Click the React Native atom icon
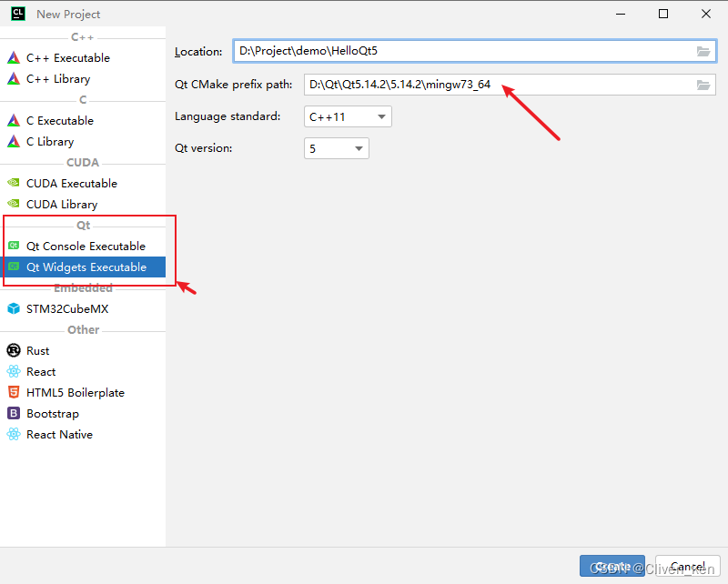Image resolution: width=728 pixels, height=584 pixels. point(14,434)
